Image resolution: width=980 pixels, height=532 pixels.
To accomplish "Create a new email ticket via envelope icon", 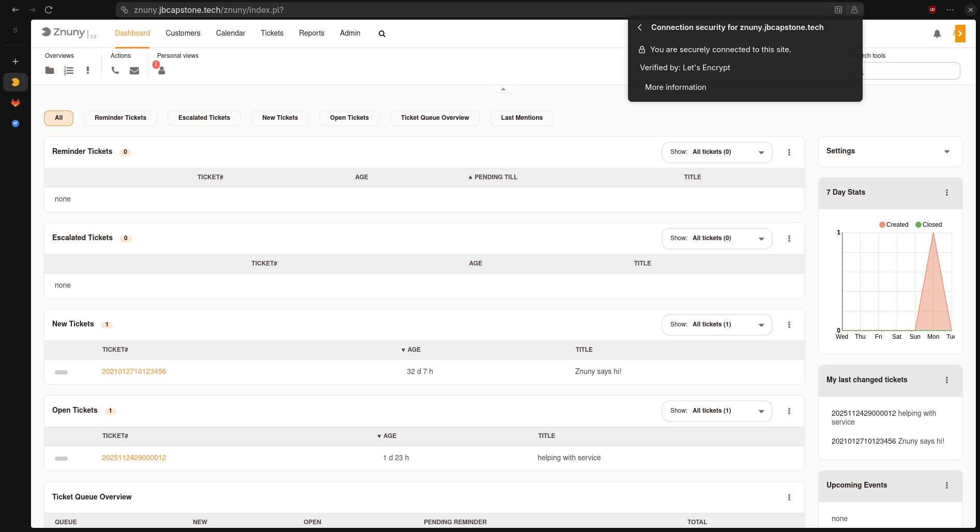I will point(134,70).
